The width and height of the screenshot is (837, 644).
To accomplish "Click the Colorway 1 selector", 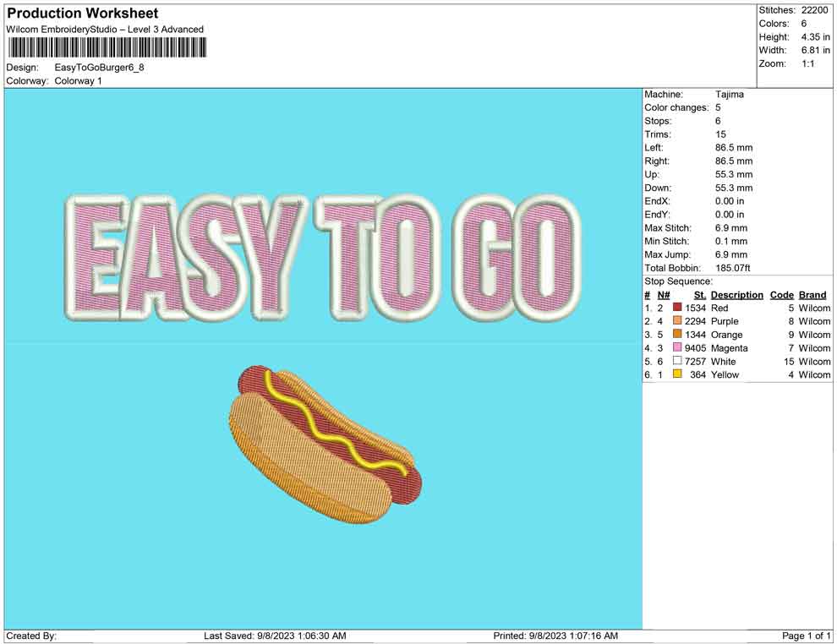I will pos(78,82).
